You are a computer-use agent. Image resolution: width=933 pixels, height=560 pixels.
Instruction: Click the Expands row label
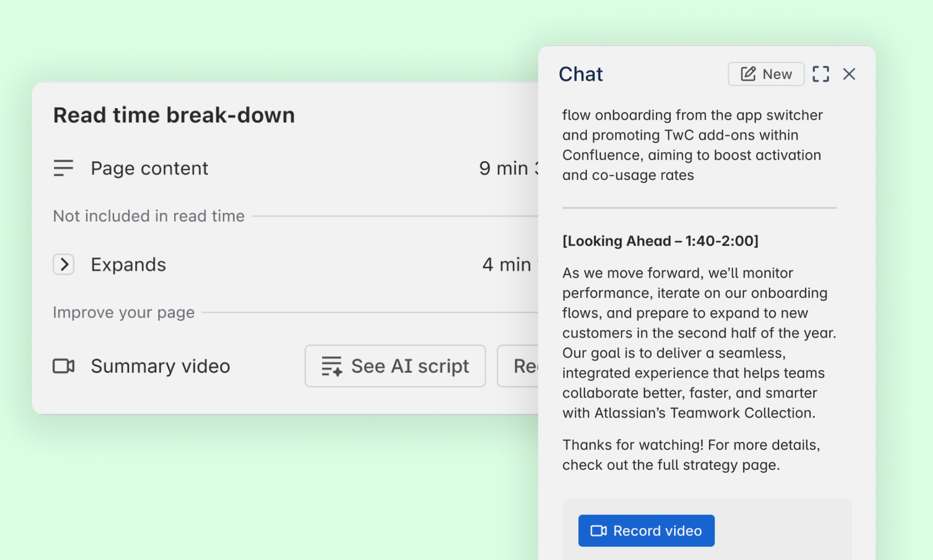click(x=128, y=264)
